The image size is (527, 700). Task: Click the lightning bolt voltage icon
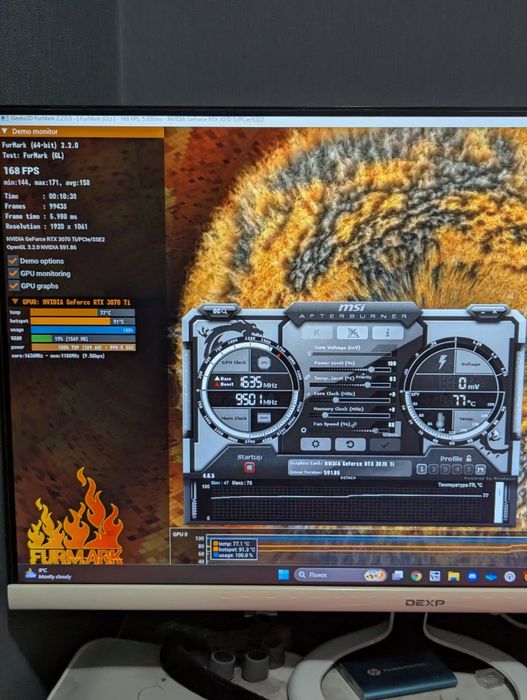pyautogui.click(x=441, y=362)
